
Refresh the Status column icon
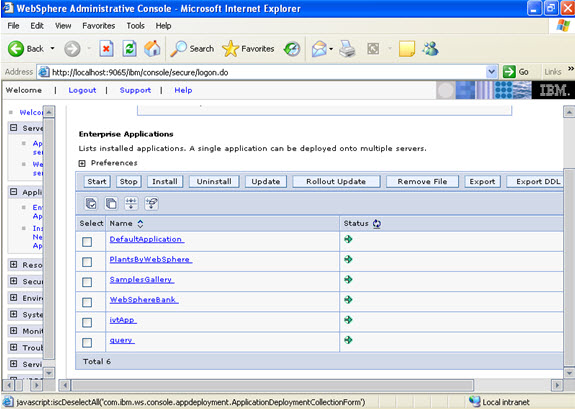pos(377,224)
